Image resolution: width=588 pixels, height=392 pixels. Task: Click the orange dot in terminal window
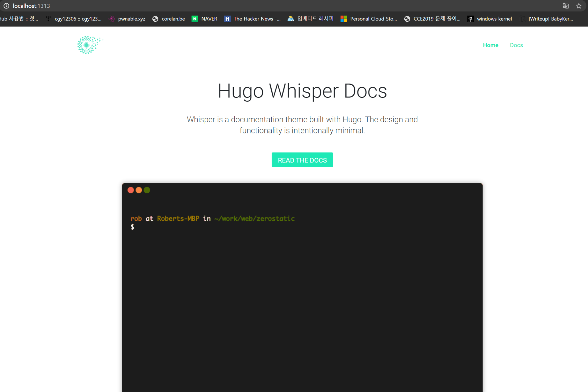coord(139,190)
